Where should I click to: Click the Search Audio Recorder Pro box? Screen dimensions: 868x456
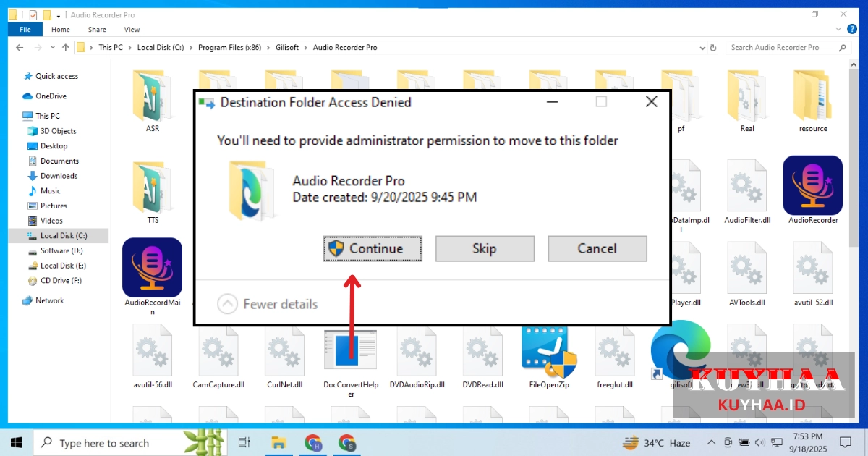[788, 48]
